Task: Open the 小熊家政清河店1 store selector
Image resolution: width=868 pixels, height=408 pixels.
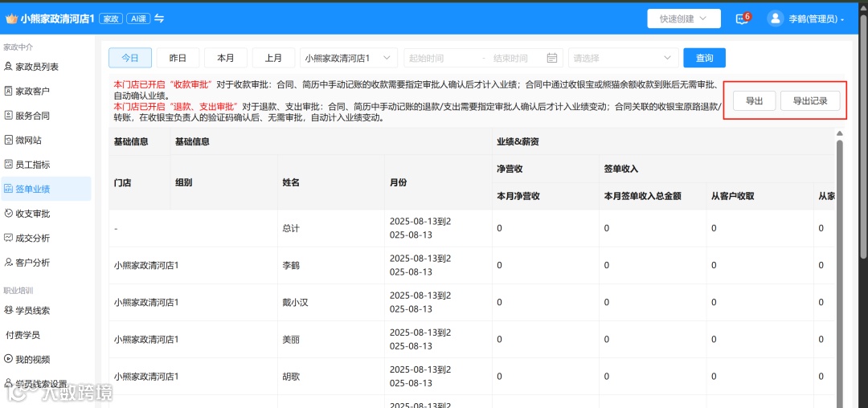Action: (x=349, y=58)
